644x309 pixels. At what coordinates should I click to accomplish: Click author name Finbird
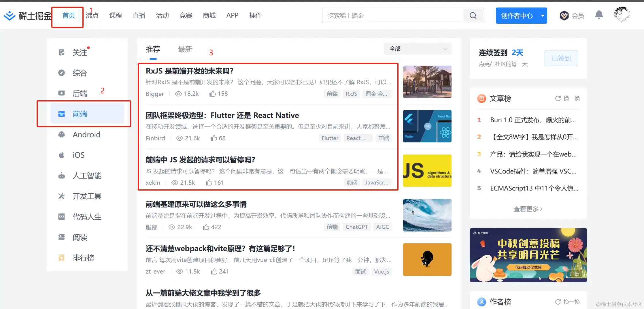click(155, 138)
